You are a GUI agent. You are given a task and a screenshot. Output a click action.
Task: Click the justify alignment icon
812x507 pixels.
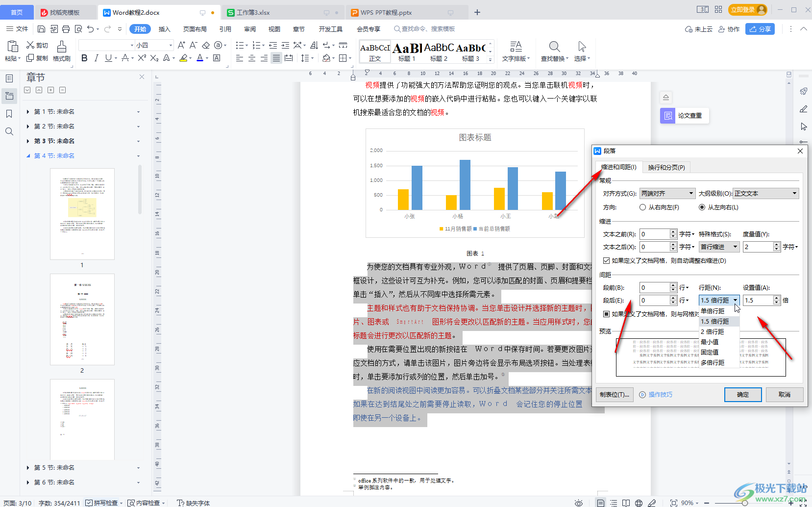click(276, 58)
